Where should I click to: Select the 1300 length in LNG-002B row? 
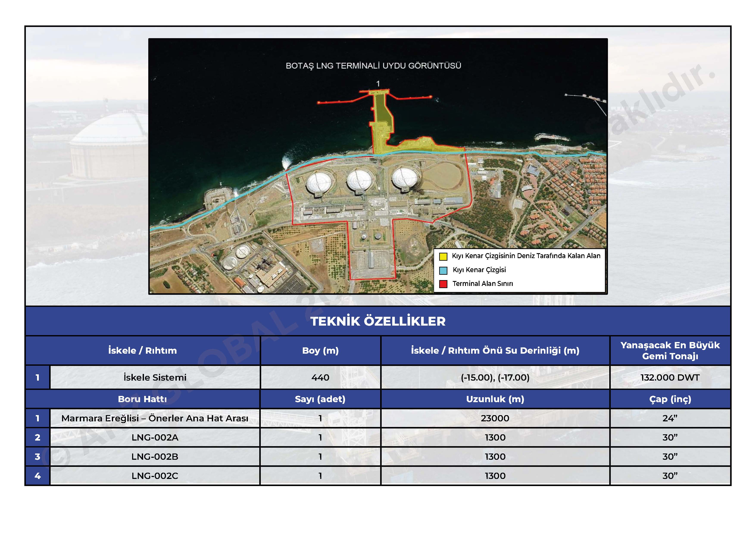[495, 457]
